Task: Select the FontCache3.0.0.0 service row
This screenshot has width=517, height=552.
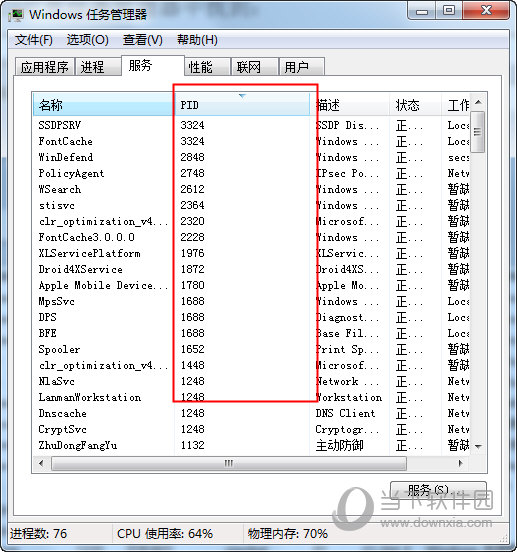Action: coord(251,238)
